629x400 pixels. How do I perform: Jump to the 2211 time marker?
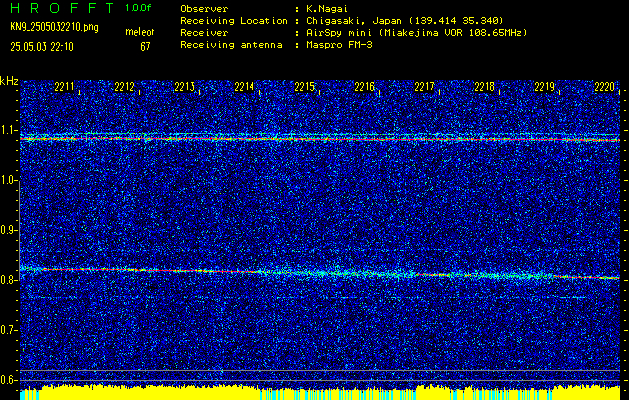pos(65,87)
